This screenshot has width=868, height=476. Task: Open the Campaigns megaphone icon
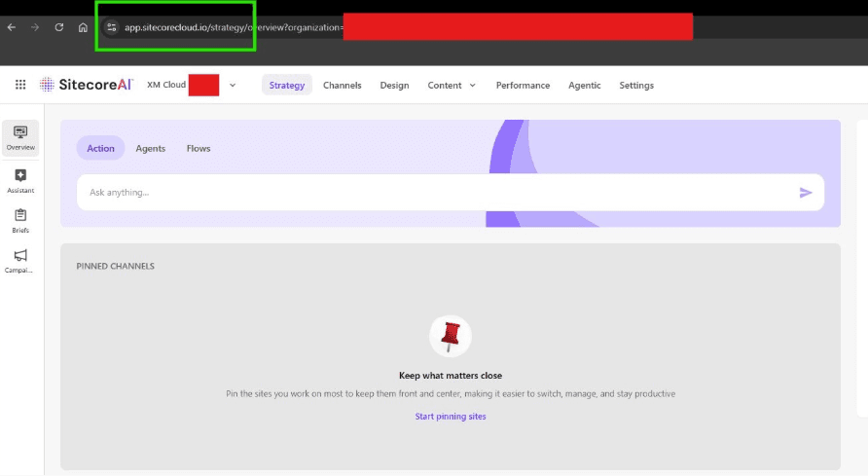[x=20, y=260]
